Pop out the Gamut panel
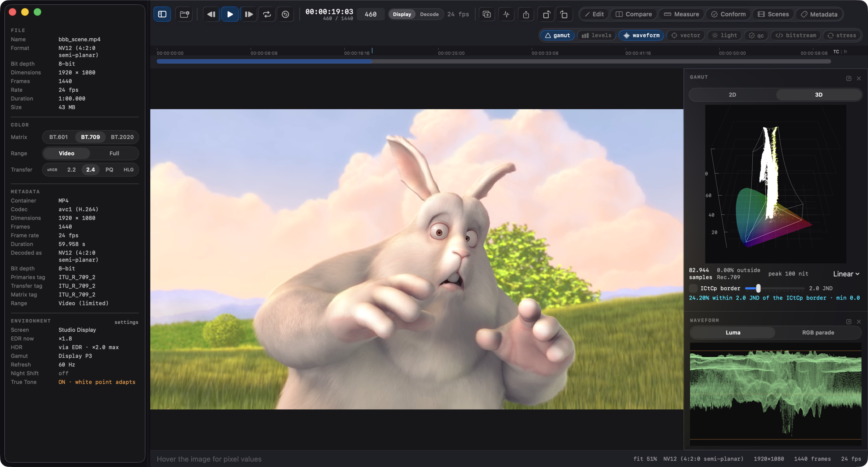This screenshot has width=868, height=467. pos(848,78)
